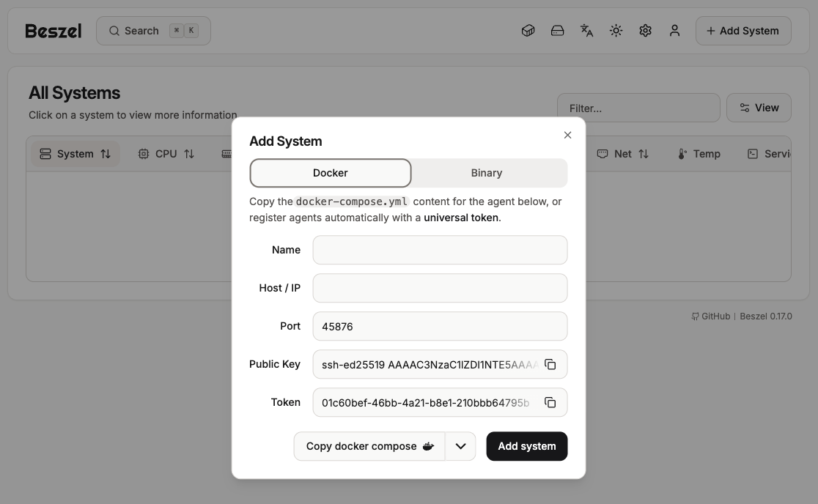Image resolution: width=818 pixels, height=504 pixels.
Task: Open the containers cube icon in header
Action: click(528, 31)
